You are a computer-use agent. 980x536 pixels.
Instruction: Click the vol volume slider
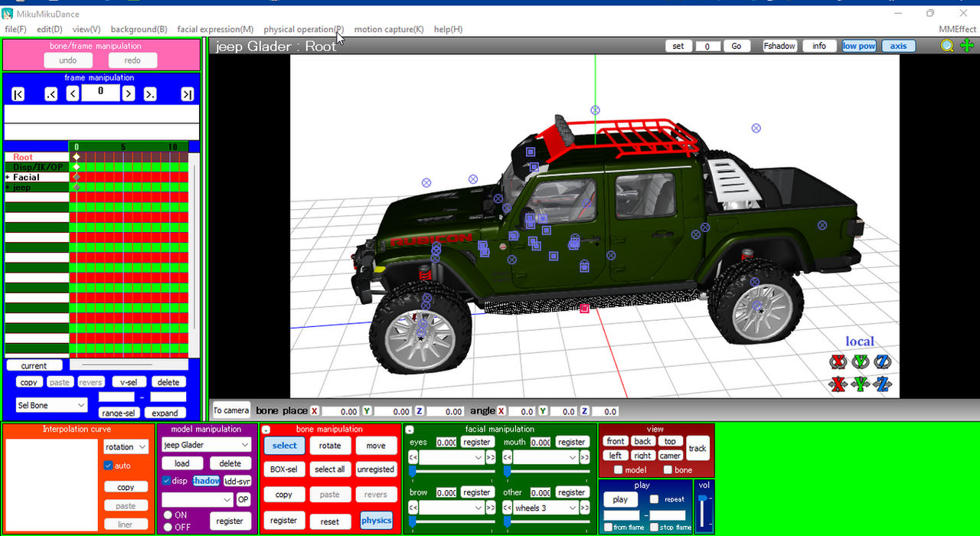tap(702, 510)
